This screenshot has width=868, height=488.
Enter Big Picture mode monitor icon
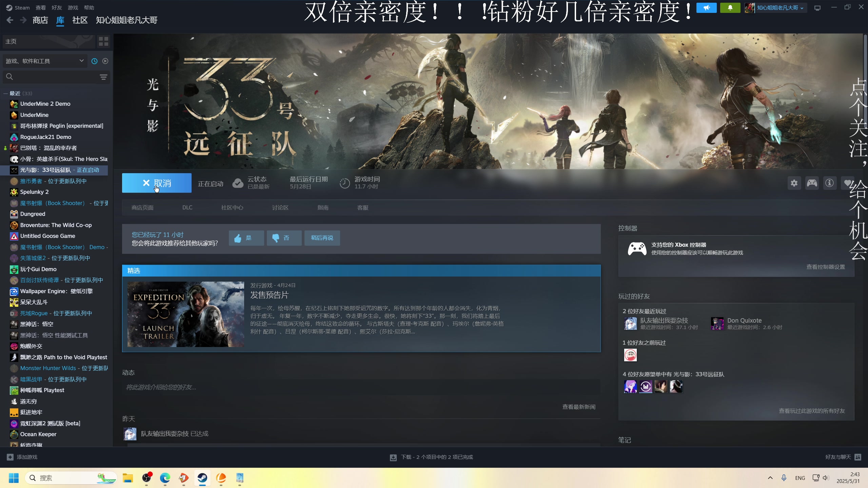click(x=817, y=8)
